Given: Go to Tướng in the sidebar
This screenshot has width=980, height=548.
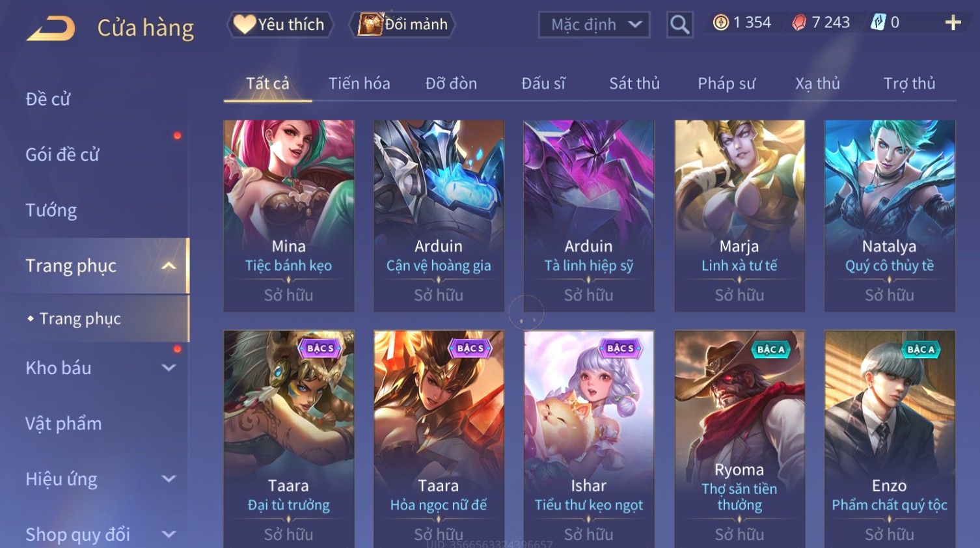Looking at the screenshot, I should [x=51, y=210].
